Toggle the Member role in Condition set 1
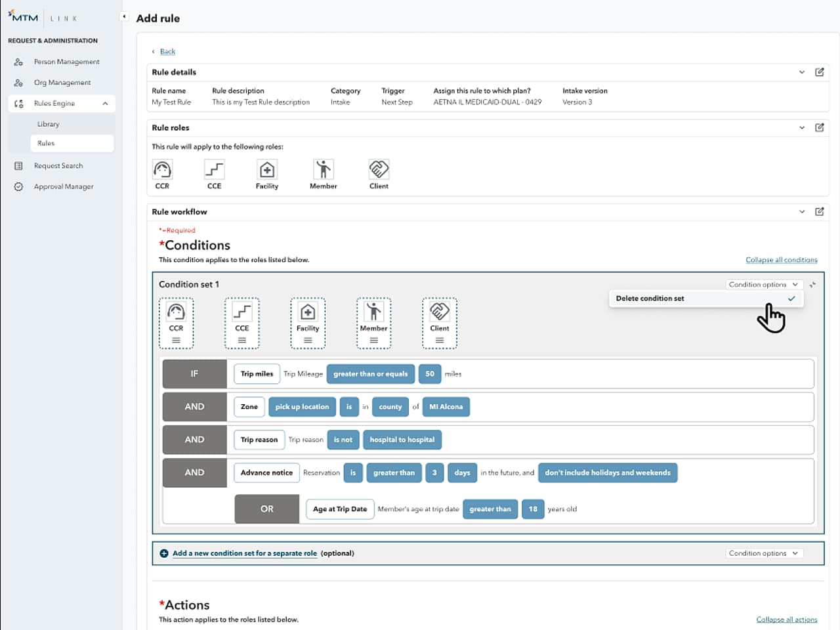 (373, 323)
